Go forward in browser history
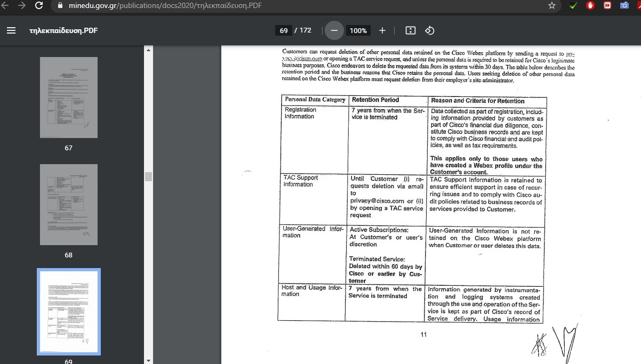The width and height of the screenshot is (641, 364). click(22, 6)
